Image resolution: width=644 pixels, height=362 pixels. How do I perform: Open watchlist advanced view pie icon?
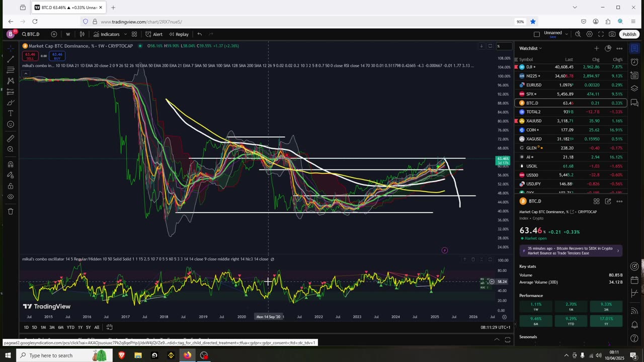point(608,48)
